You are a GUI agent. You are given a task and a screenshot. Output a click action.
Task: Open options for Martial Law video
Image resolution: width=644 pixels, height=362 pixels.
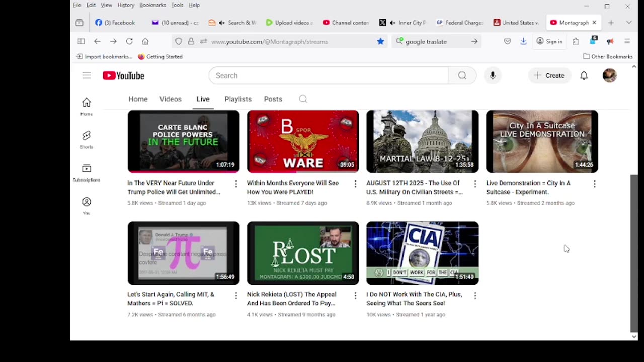(x=475, y=184)
